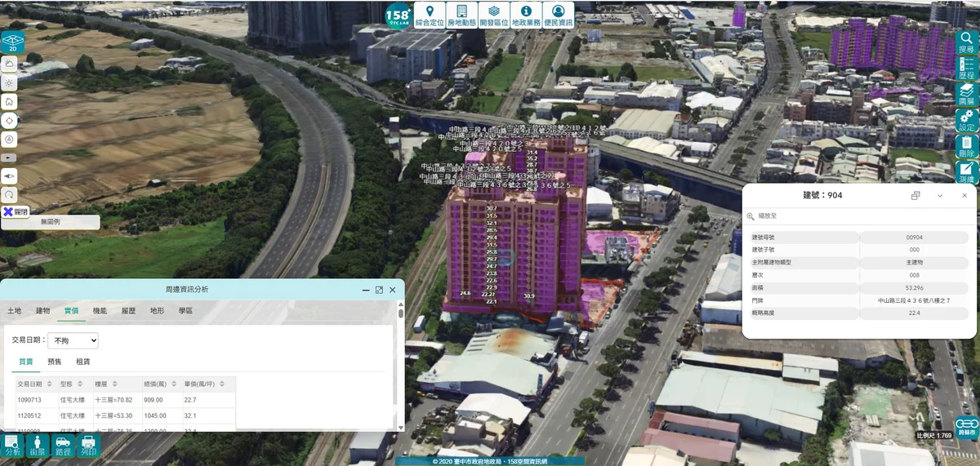Click the small play arrow icon in left toolbar
Image resolution: width=980 pixels, height=466 pixels.
point(9,157)
